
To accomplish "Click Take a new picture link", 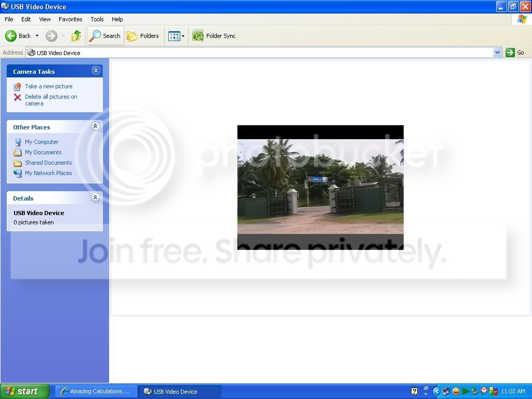I will (48, 86).
